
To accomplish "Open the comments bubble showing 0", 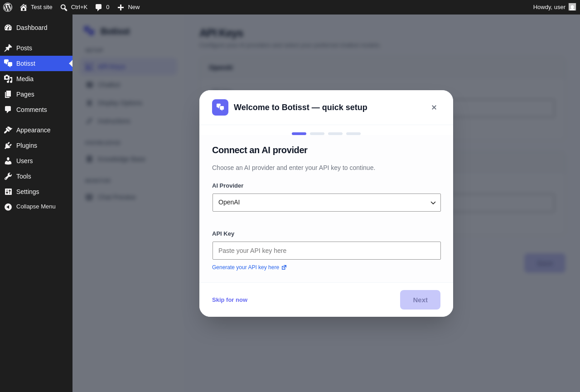I will [102, 7].
